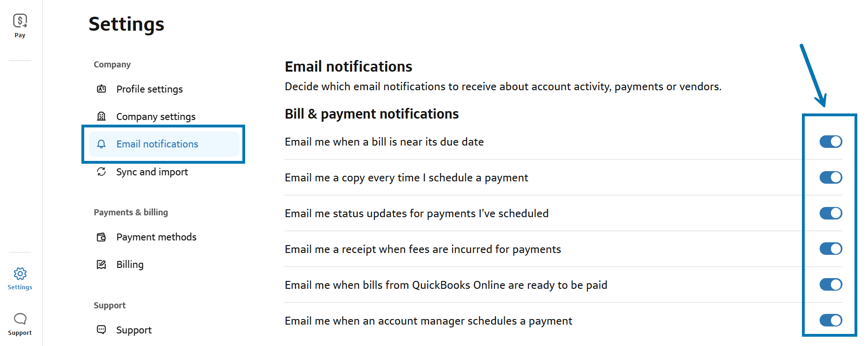Open the Settings gear icon
Image resolution: width=868 pixels, height=346 pixels.
(20, 273)
